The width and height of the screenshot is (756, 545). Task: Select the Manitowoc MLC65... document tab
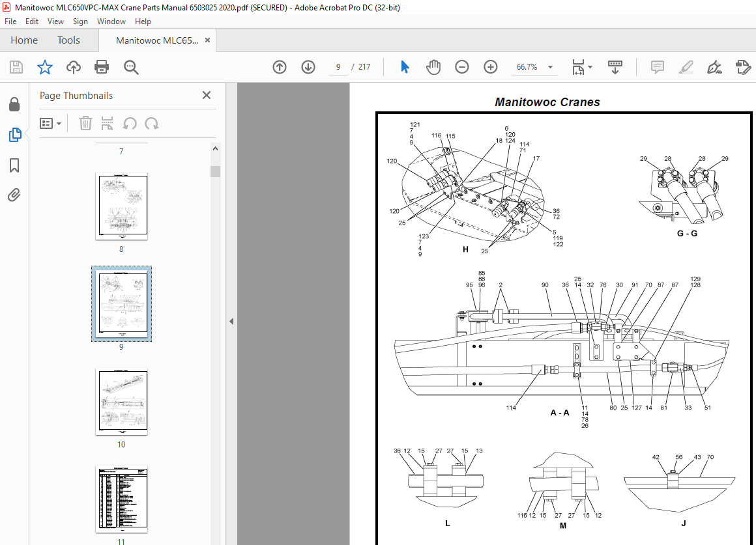157,40
